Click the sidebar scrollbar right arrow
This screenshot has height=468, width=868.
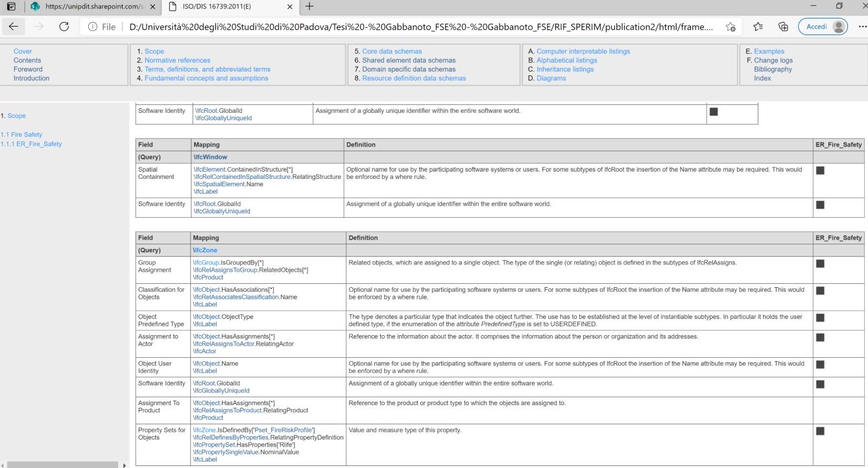[x=125, y=464]
